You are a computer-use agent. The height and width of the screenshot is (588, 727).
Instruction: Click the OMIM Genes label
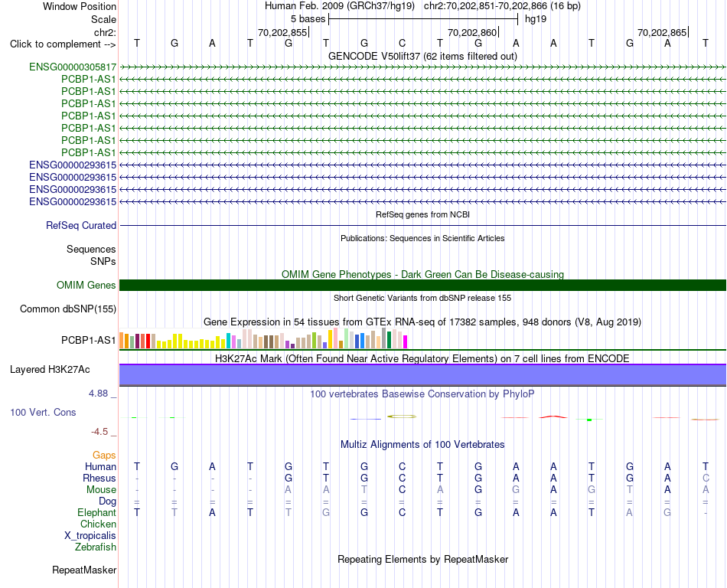[86, 285]
